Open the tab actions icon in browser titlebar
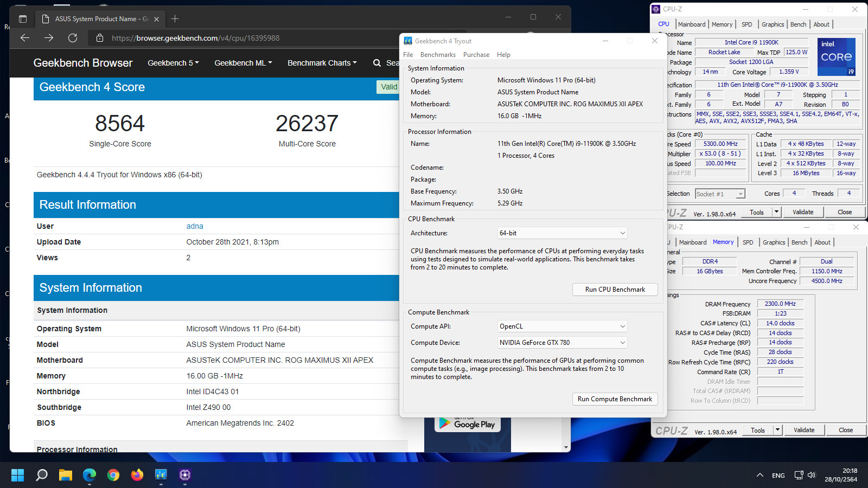868x488 pixels. tap(23, 19)
